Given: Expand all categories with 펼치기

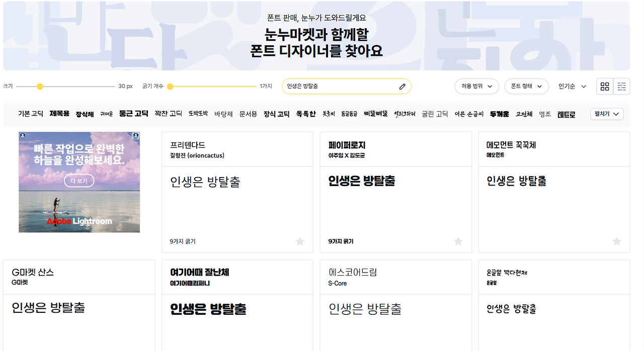Looking at the screenshot, I should (607, 114).
